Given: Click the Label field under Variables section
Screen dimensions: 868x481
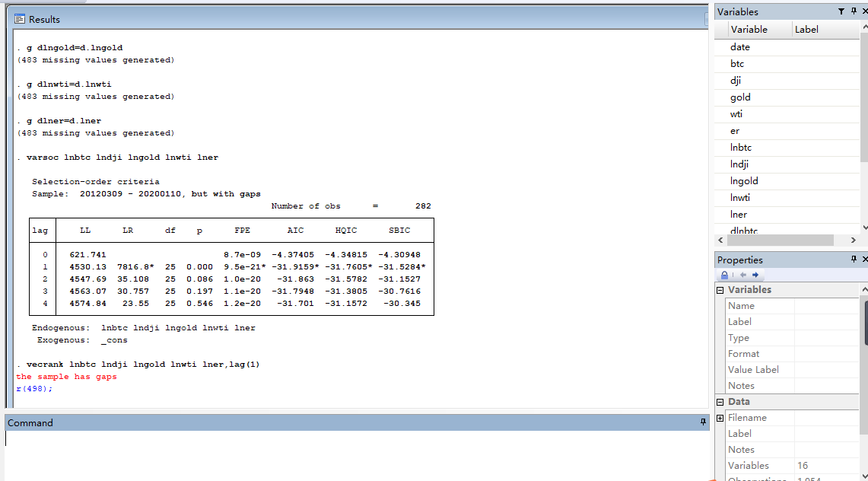Looking at the screenshot, I should coord(826,322).
